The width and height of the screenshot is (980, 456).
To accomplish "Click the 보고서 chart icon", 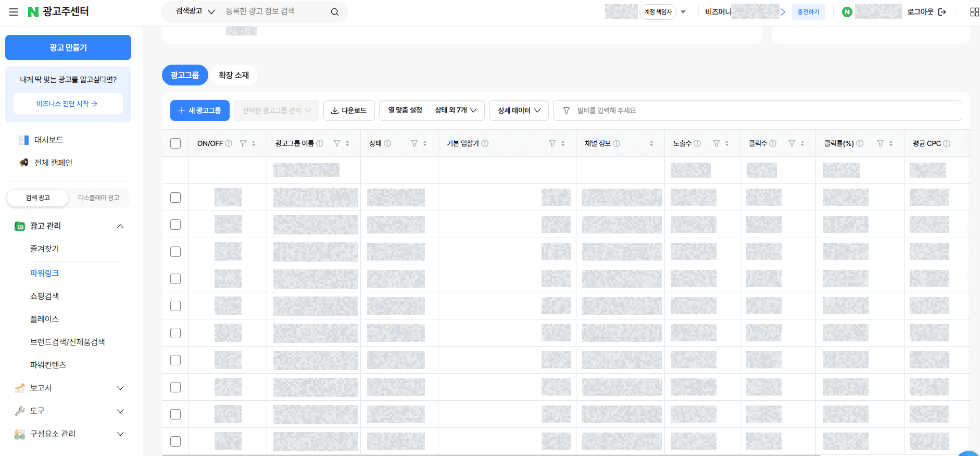I will point(20,388).
